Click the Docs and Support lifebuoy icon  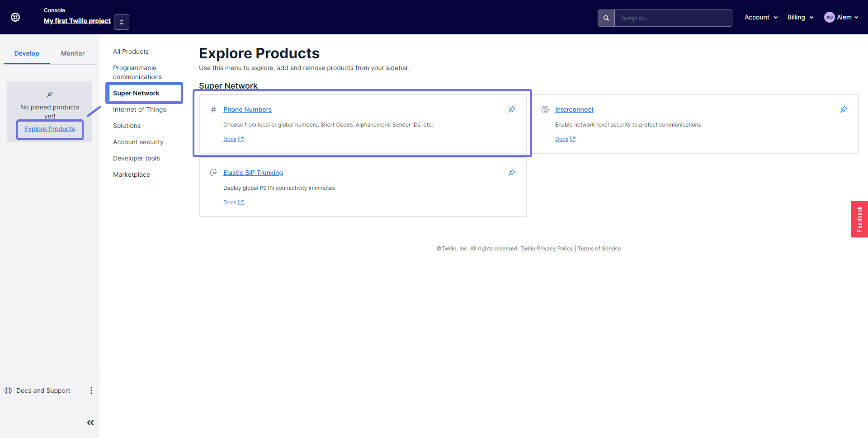click(8, 391)
